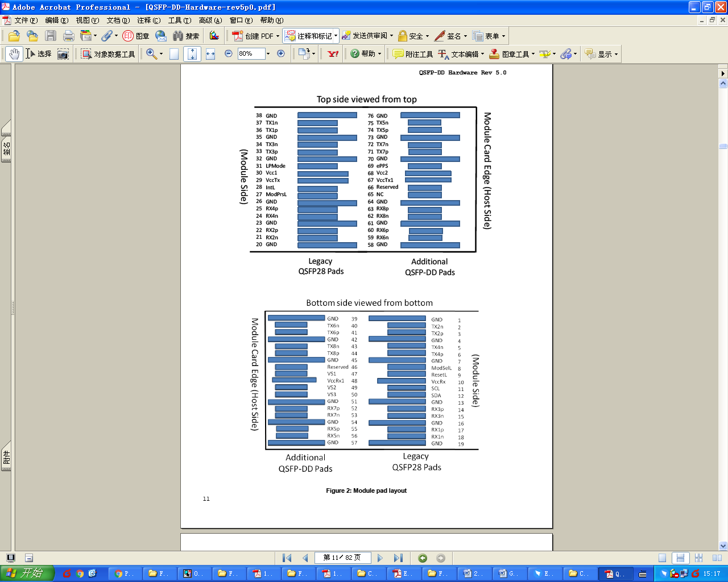This screenshot has width=728, height=582.
Task: Open the 附件 attachments side panel tab
Action: pos(6,456)
